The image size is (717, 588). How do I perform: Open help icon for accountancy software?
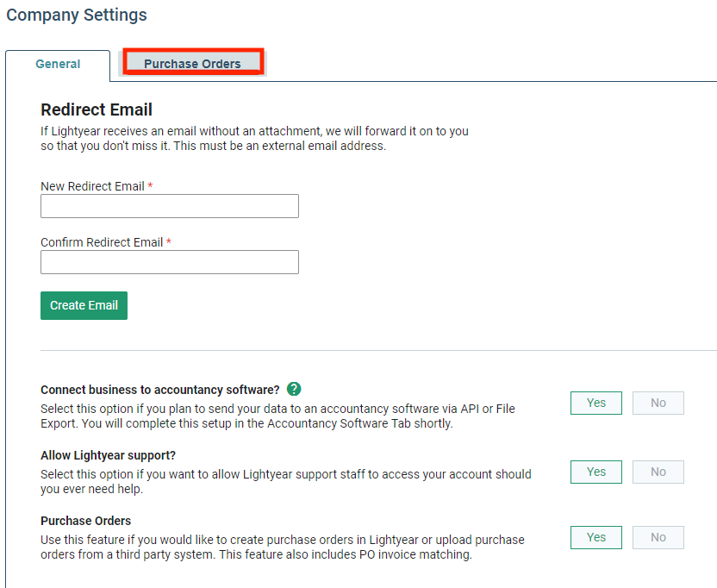294,389
